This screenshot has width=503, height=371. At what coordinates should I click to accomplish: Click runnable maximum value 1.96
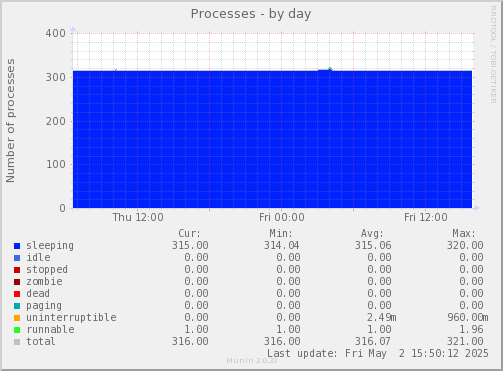(471, 329)
